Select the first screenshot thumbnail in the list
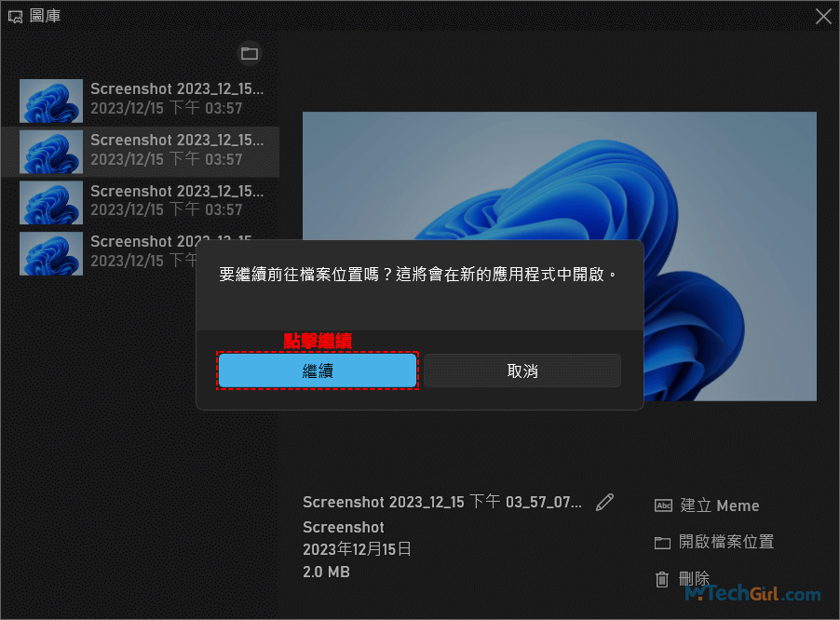 coord(51,100)
